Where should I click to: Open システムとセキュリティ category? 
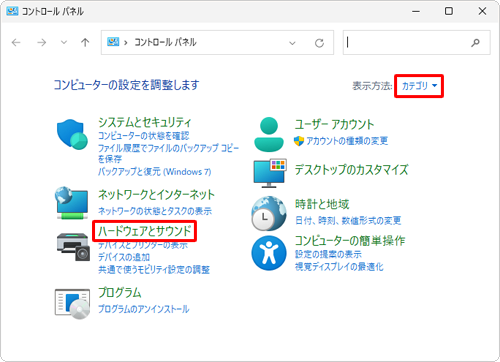[x=144, y=122]
